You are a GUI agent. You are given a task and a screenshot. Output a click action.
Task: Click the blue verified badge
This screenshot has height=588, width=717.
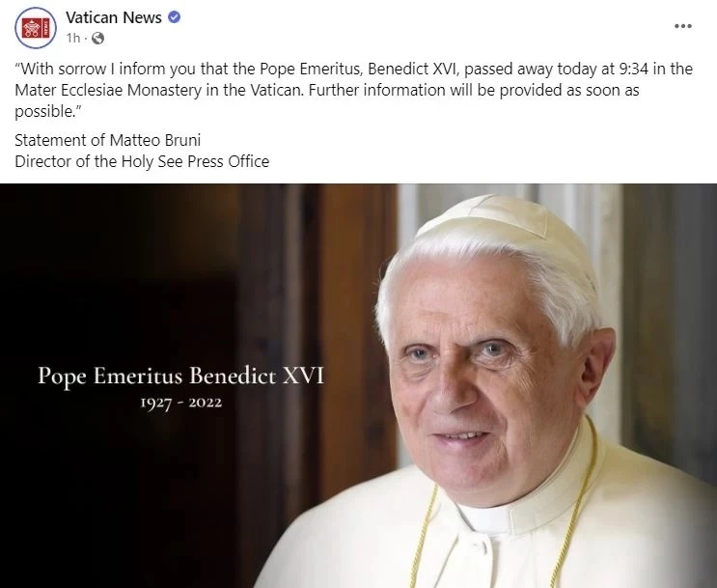[175, 17]
